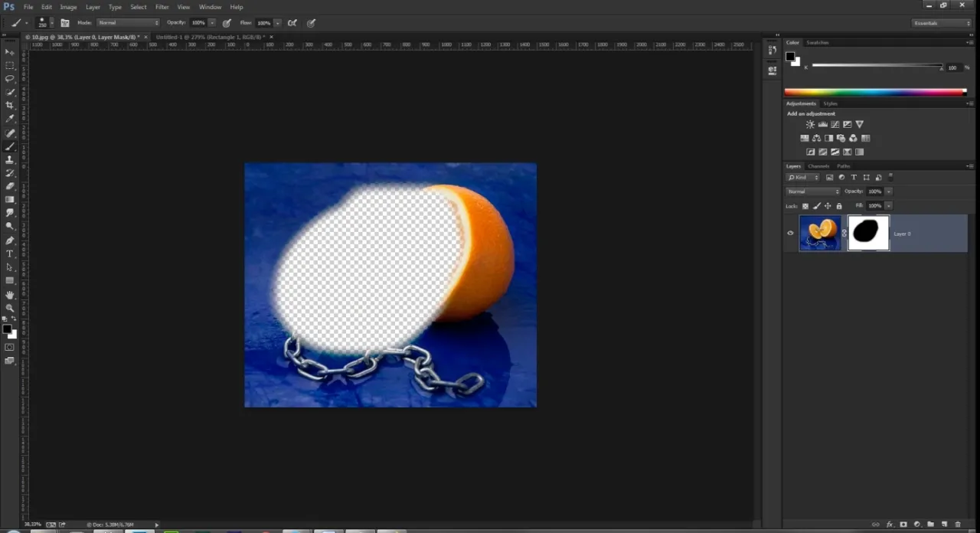Click Add an adjustment heading
The height and width of the screenshot is (533, 980).
click(x=811, y=113)
